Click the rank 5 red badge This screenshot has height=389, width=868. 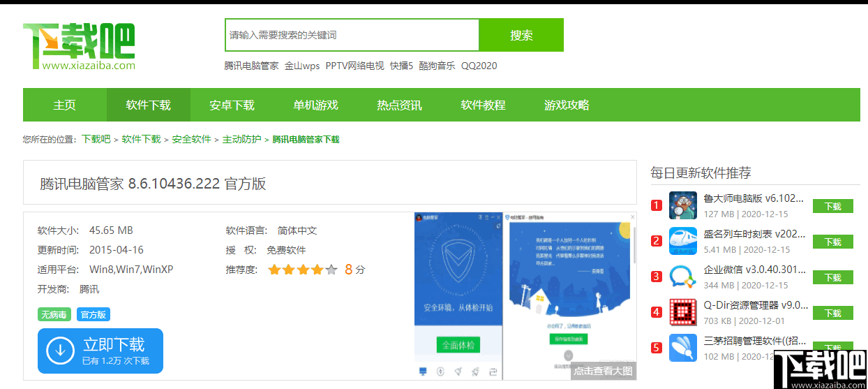[657, 348]
